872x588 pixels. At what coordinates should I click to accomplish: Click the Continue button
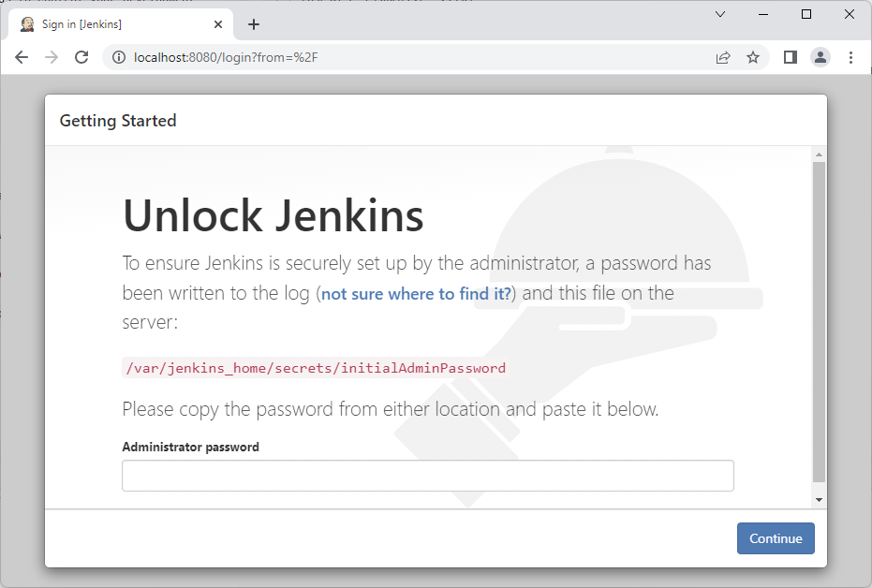[x=776, y=538]
